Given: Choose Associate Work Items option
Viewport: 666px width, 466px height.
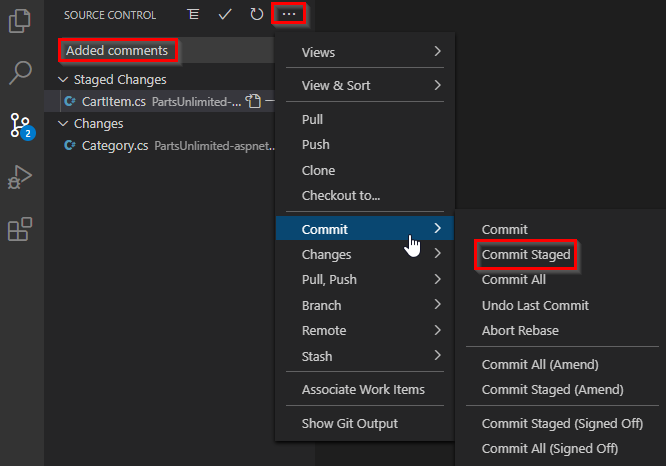Looking at the screenshot, I should 363,389.
